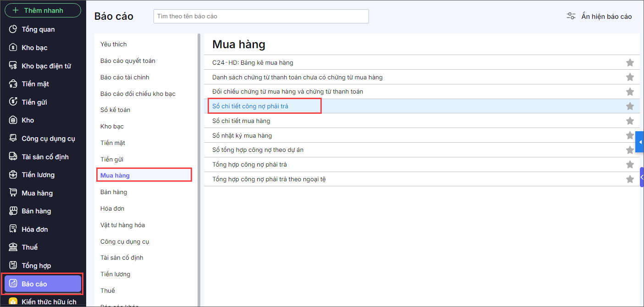Screen dimensions: 644x307
Task: Star Đối chiếu chứng từ mua hàng report
Action: tap(630, 91)
